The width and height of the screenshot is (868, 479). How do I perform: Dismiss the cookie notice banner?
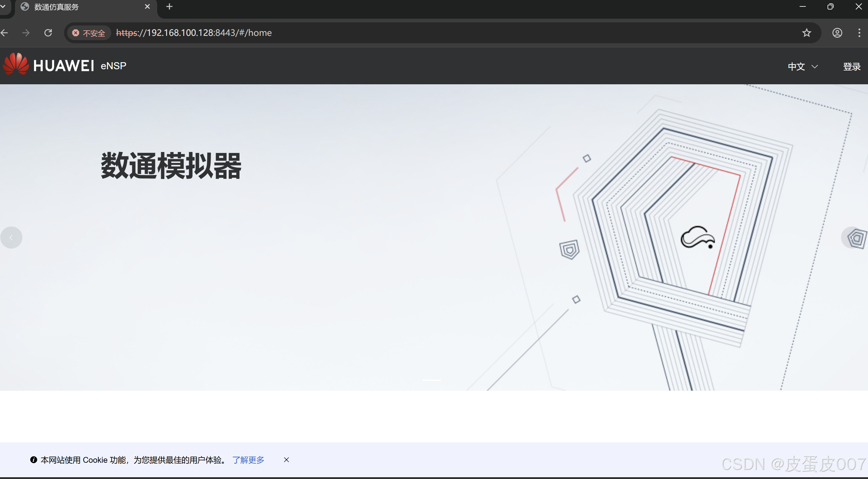click(x=286, y=459)
